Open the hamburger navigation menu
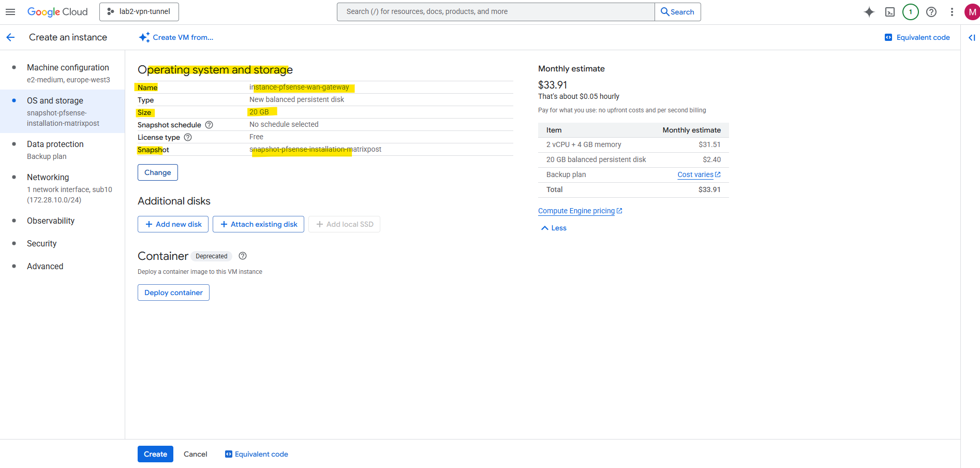The image size is (980, 468). 10,12
